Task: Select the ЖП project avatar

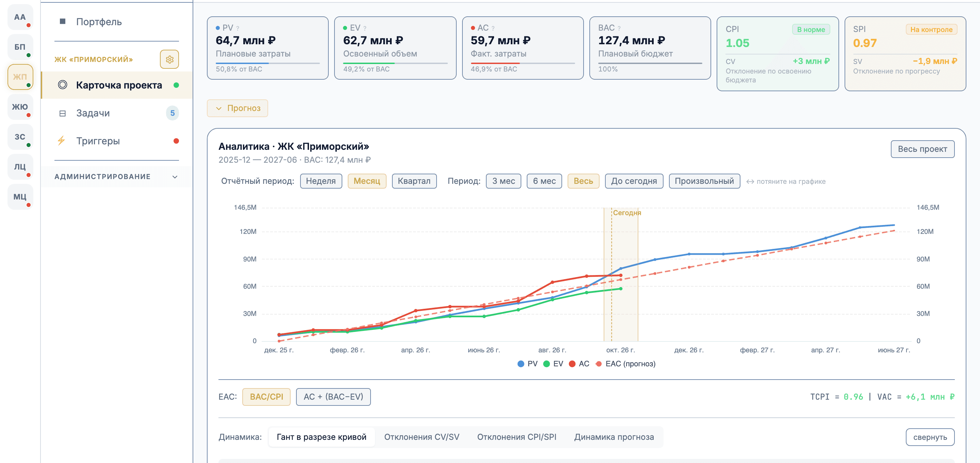Action: point(20,77)
